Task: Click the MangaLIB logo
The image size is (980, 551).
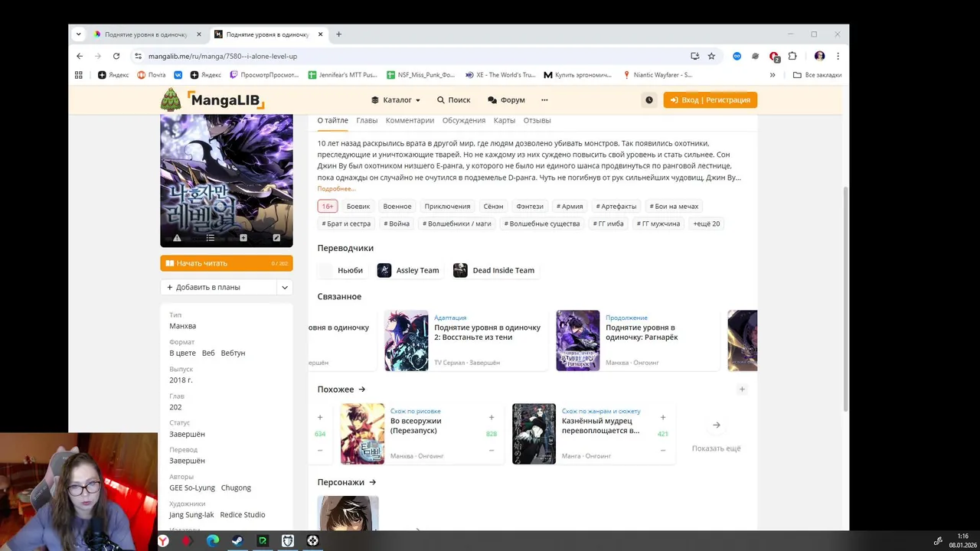Action: [x=213, y=99]
